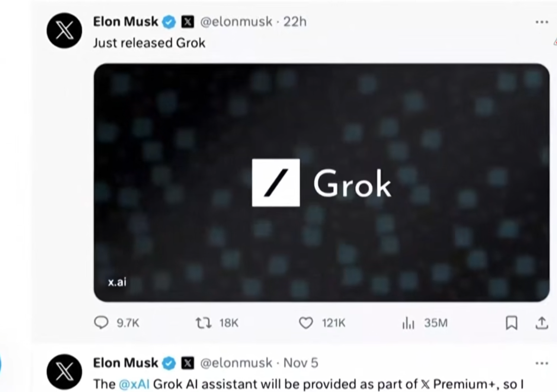The image size is (557, 392).
Task: Click the reply icon on the Grok post
Action: (x=101, y=322)
